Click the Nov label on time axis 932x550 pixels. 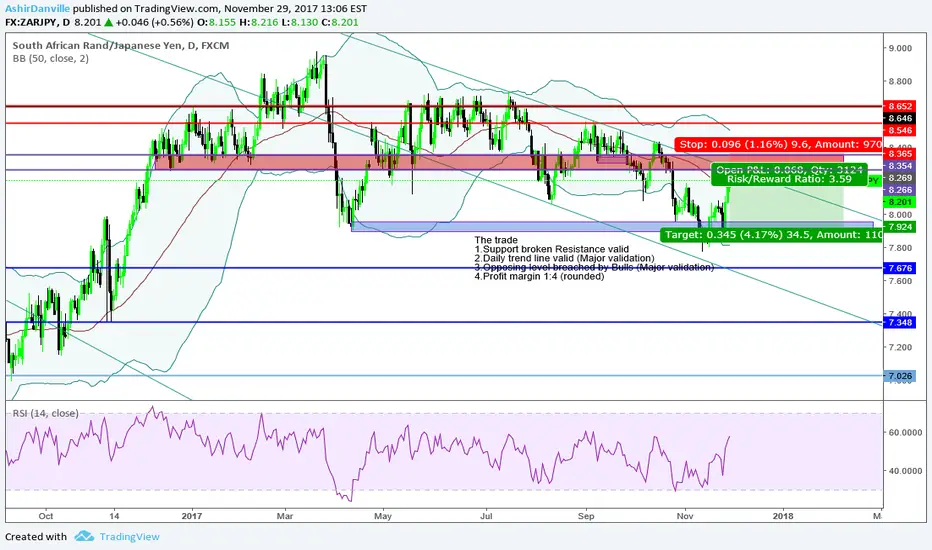(685, 516)
